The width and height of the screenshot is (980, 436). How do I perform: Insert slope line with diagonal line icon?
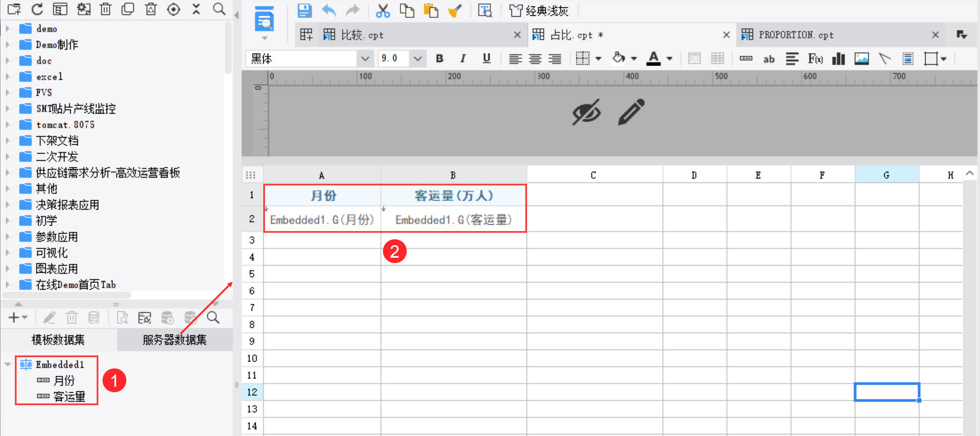885,58
